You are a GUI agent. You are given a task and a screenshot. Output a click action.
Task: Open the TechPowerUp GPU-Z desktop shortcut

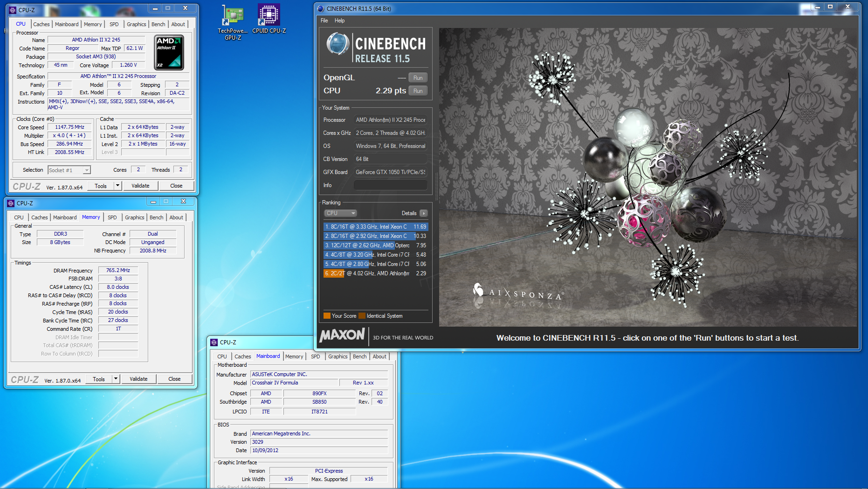[233, 22]
